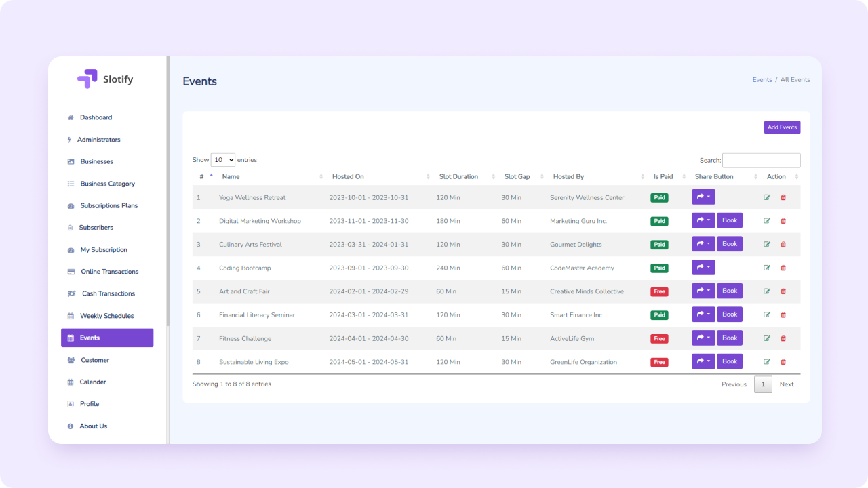The height and width of the screenshot is (488, 868).
Task: Sort the table by Slot Duration column
Action: 466,177
